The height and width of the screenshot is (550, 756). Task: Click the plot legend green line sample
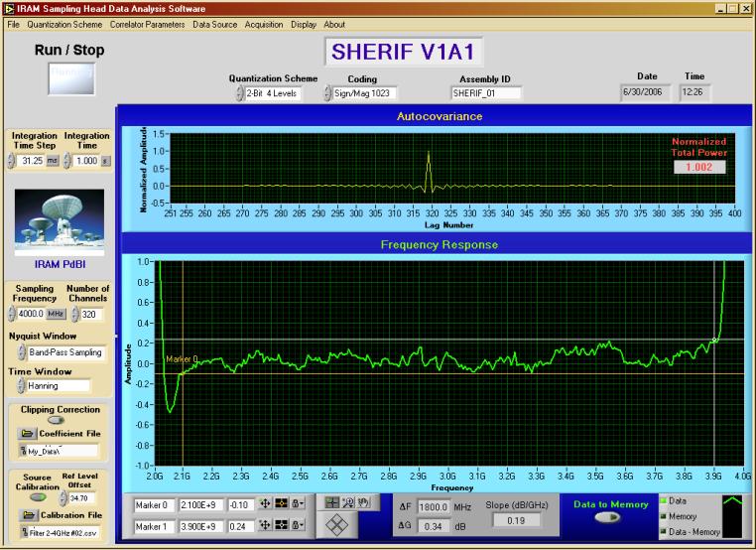pyautogui.click(x=732, y=516)
